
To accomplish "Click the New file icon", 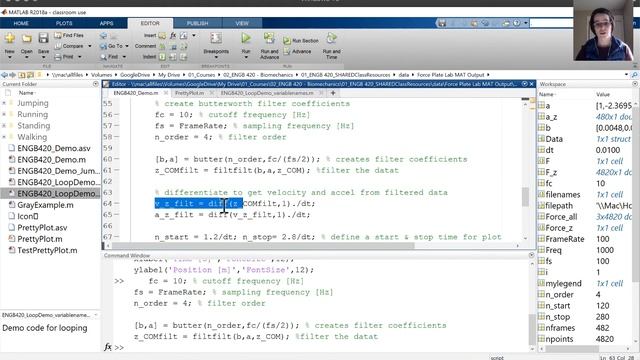I will (x=10, y=38).
